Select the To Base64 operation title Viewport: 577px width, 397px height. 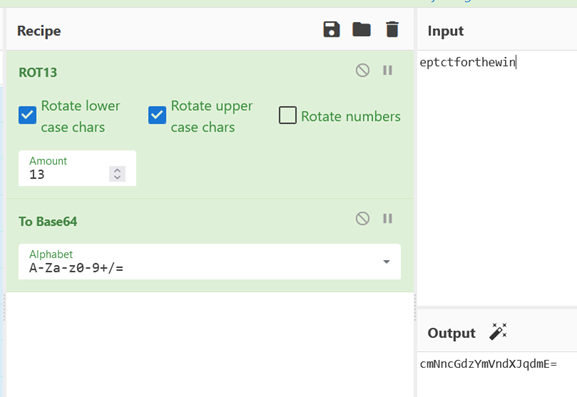point(48,221)
